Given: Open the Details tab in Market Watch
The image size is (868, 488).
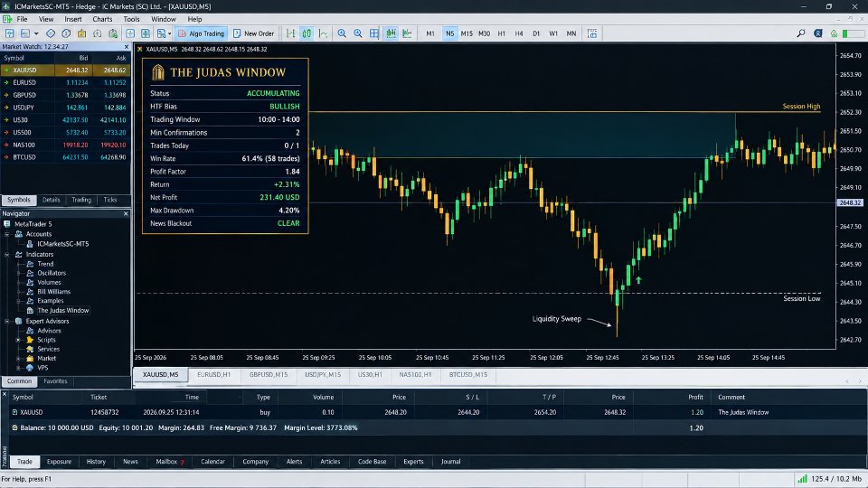Looking at the screenshot, I should click(x=51, y=200).
